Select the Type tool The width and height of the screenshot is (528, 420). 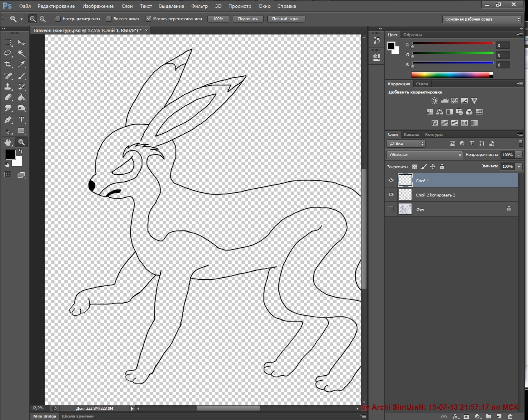click(x=21, y=120)
